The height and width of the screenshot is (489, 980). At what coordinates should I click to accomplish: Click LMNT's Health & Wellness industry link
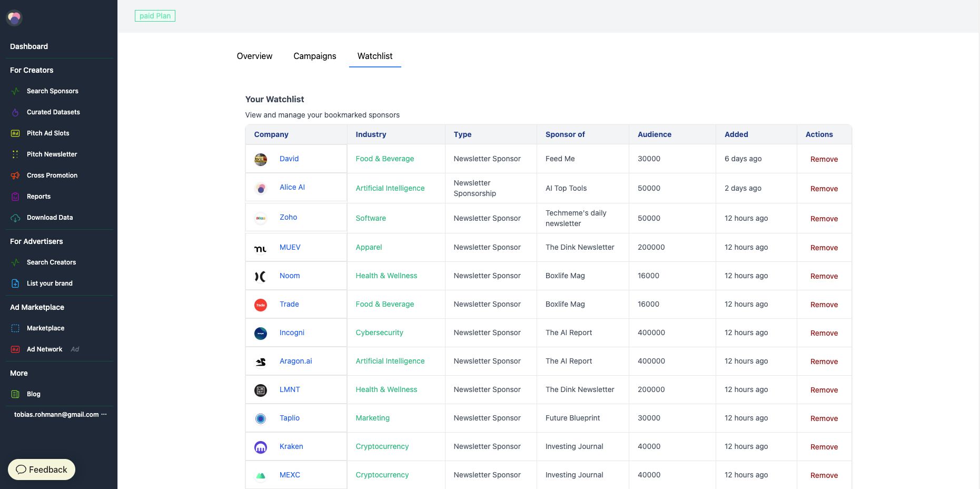pos(386,389)
